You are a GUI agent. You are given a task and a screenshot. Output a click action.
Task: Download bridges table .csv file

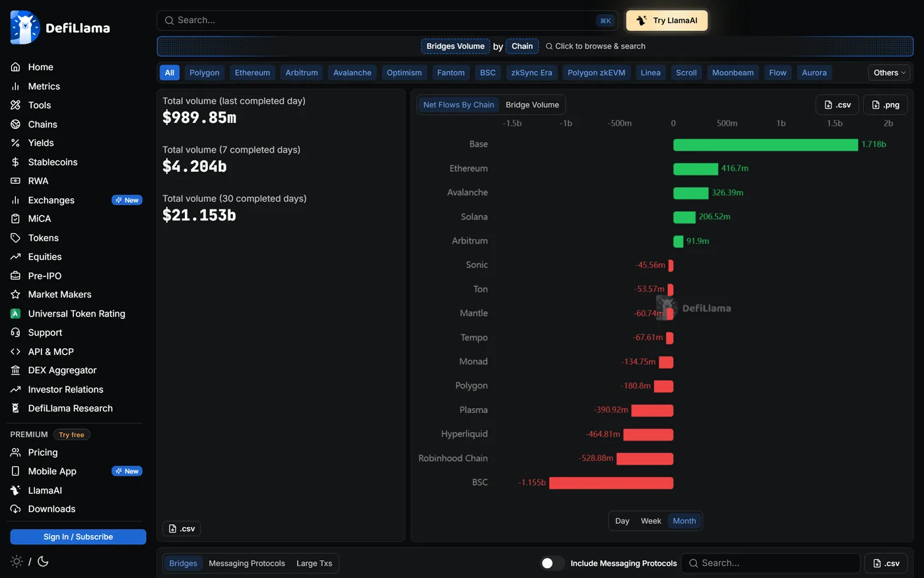(x=886, y=563)
